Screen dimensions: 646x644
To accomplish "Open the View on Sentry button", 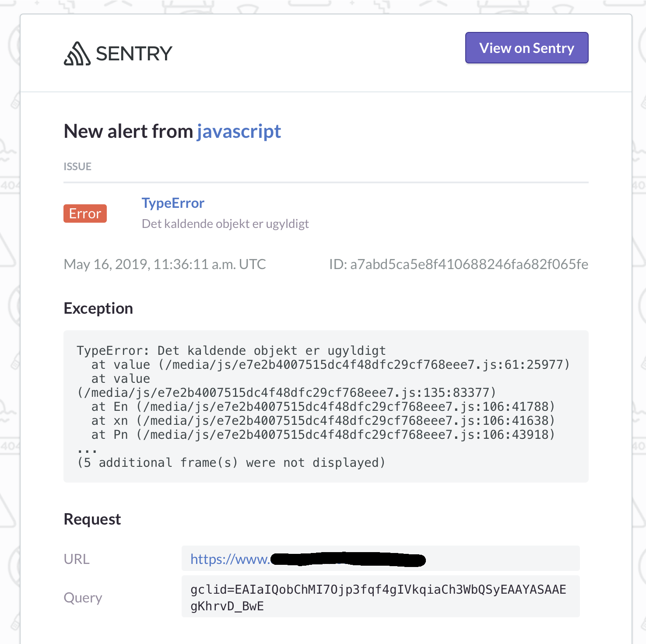I will [x=527, y=48].
